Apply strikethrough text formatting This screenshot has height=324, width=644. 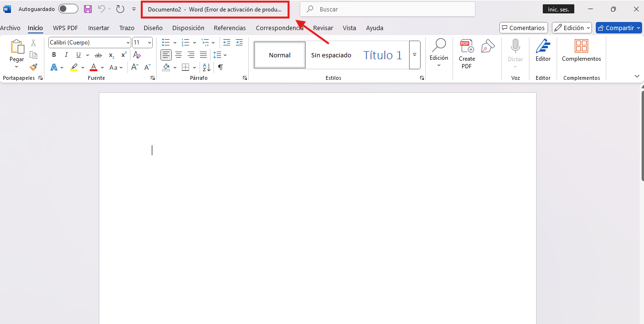[98, 55]
